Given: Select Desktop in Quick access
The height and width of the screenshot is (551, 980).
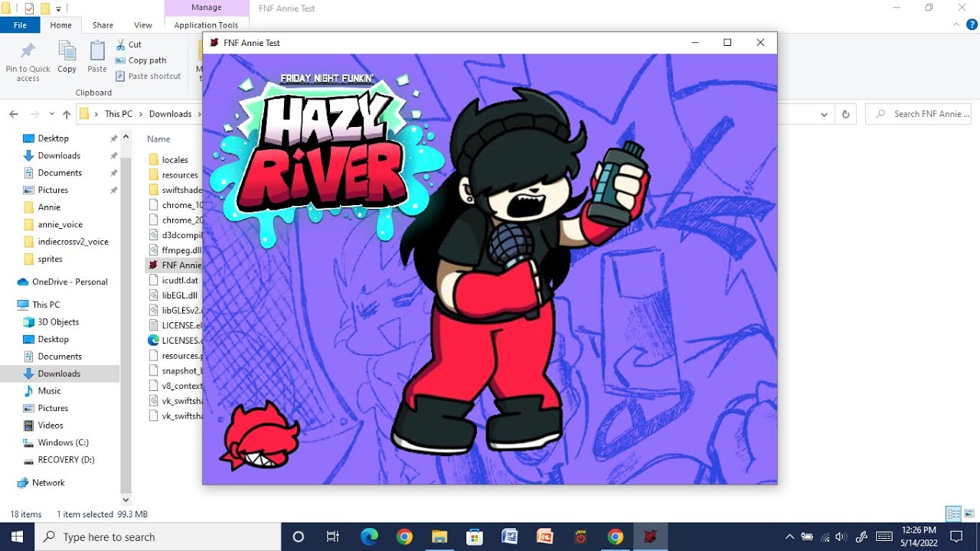Looking at the screenshot, I should pyautogui.click(x=54, y=139).
